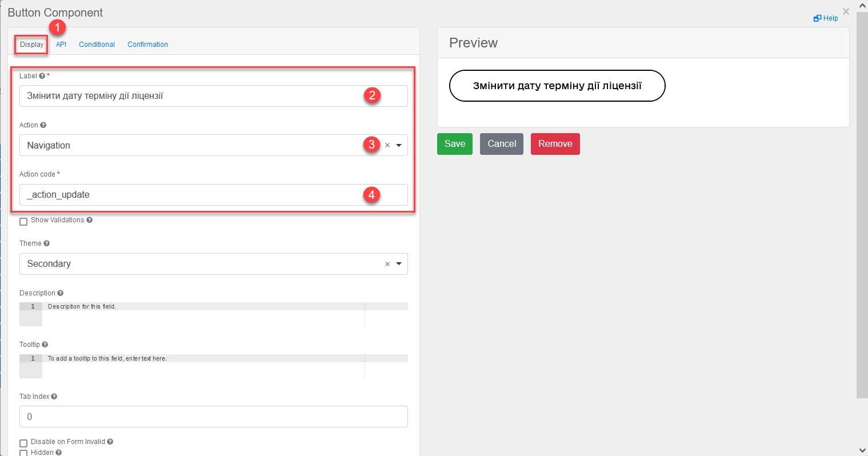Open the Help link
Viewport: 868px width, 456px height.
pyautogui.click(x=826, y=18)
